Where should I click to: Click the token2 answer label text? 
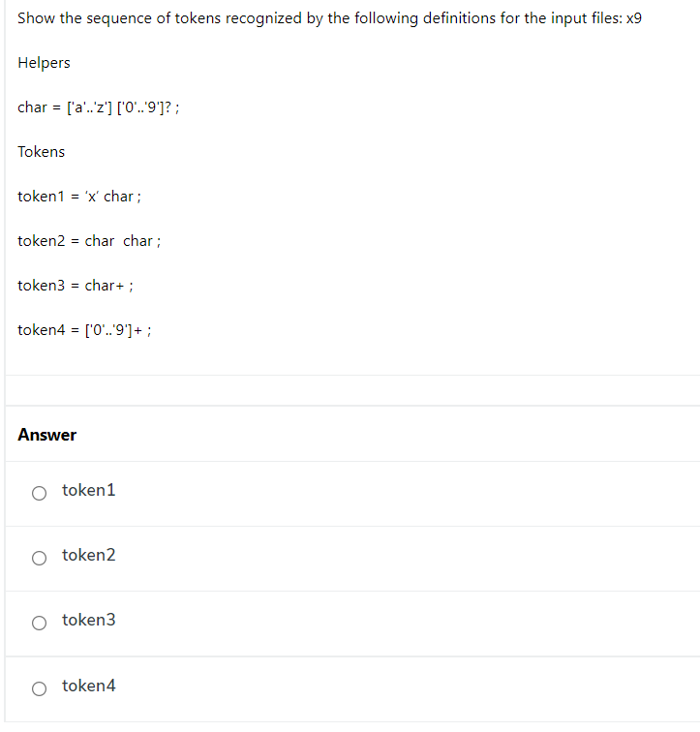pyautogui.click(x=89, y=555)
